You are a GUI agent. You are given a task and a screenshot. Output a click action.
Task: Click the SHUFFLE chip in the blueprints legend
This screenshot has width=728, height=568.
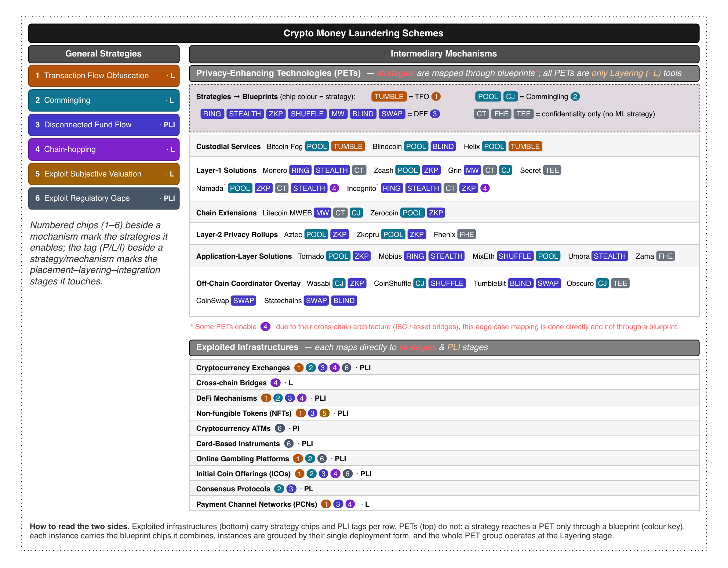click(x=307, y=114)
